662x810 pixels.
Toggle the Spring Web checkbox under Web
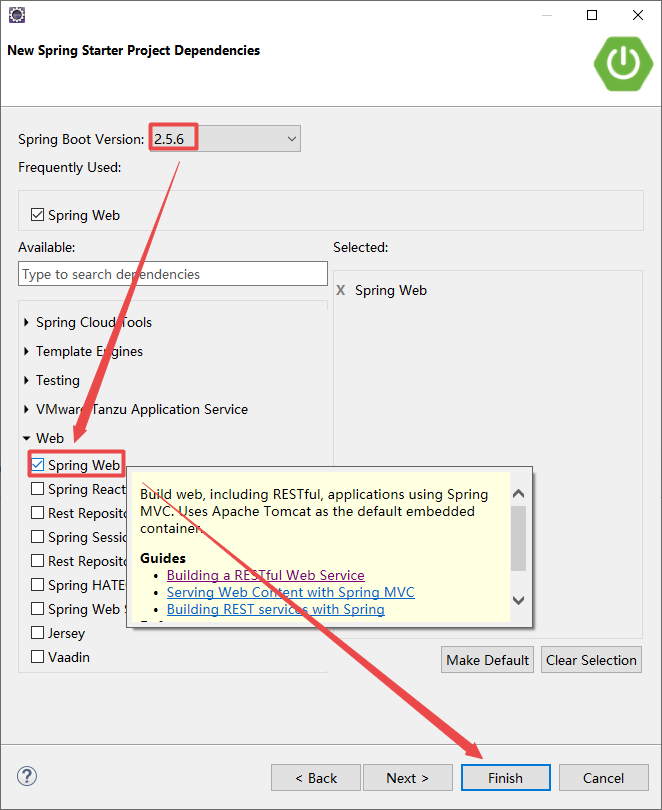coord(37,464)
